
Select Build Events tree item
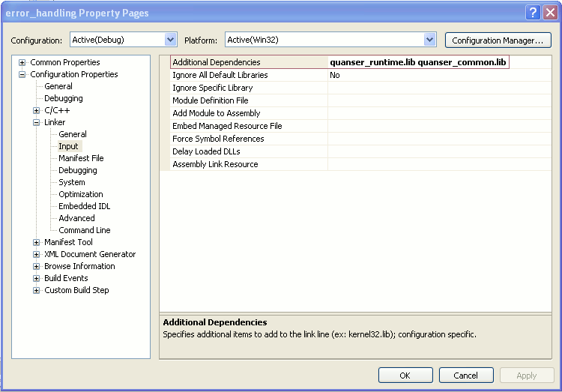[x=66, y=278]
